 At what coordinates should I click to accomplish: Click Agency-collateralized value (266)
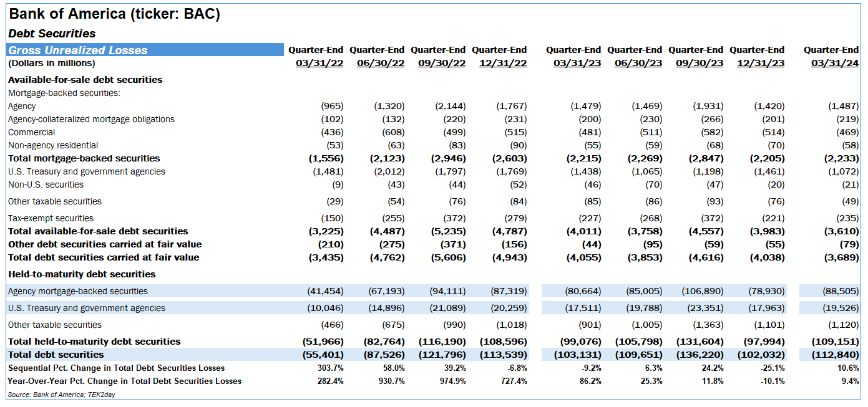[712, 119]
